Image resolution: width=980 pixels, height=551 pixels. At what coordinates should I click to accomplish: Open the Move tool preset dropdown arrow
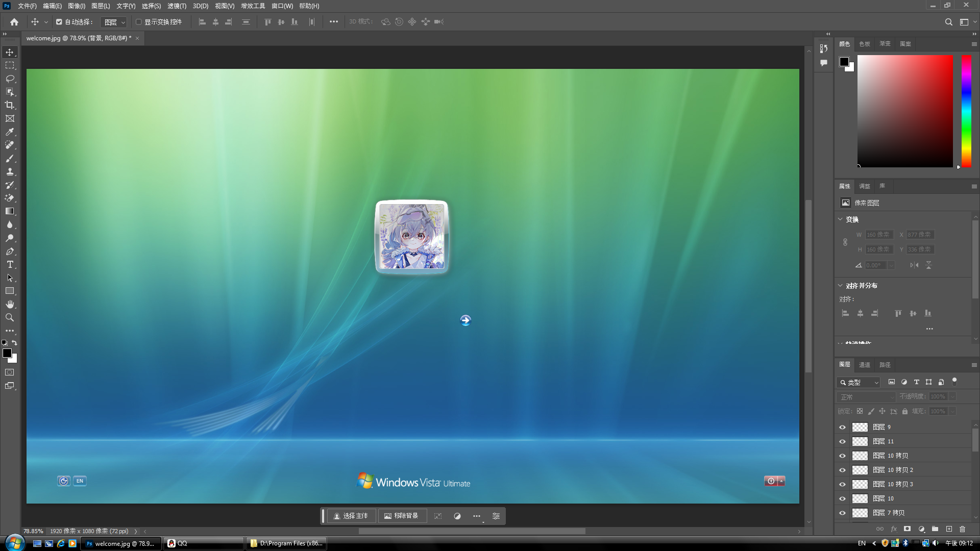point(46,22)
